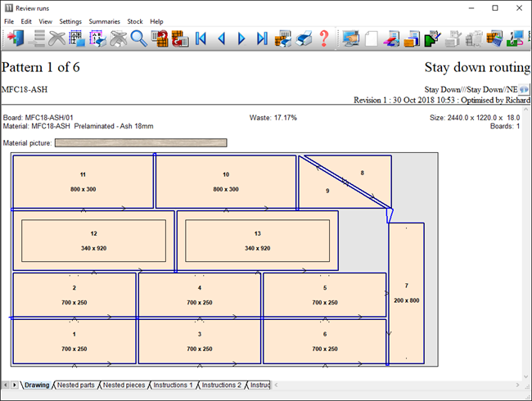Click the ash material picture swatch
This screenshot has width=532, height=401.
click(141, 143)
